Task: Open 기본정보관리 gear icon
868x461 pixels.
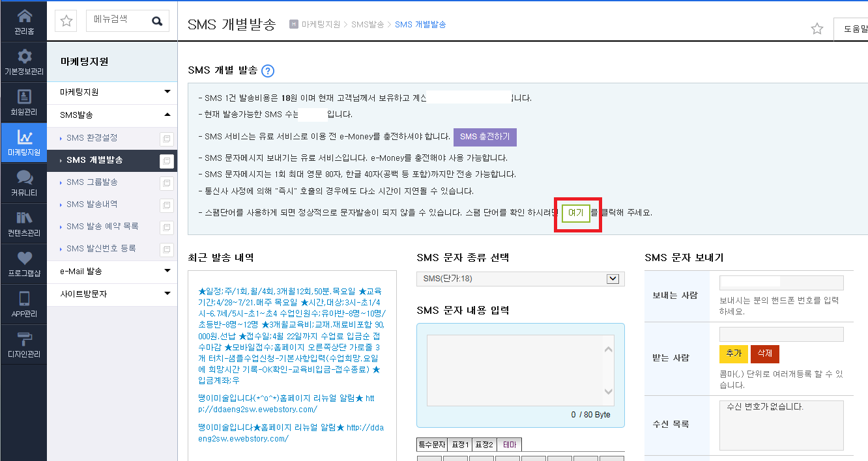Action: [x=23, y=56]
